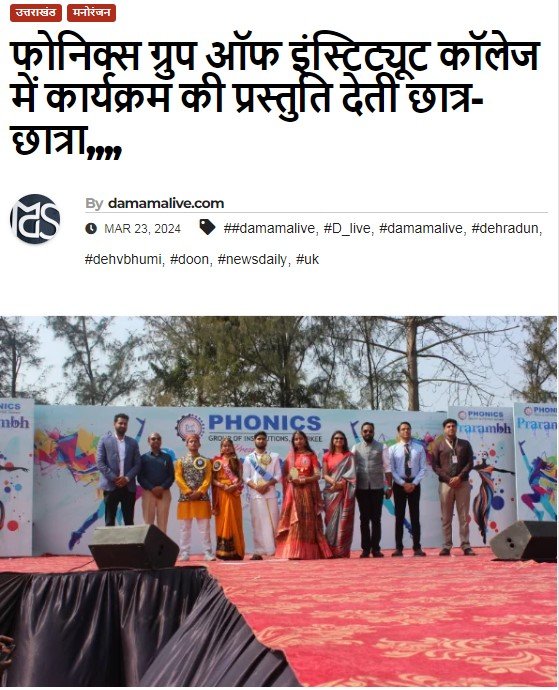This screenshot has height=690, width=559.
Task: Click the author avatar logo
Action: point(35,219)
